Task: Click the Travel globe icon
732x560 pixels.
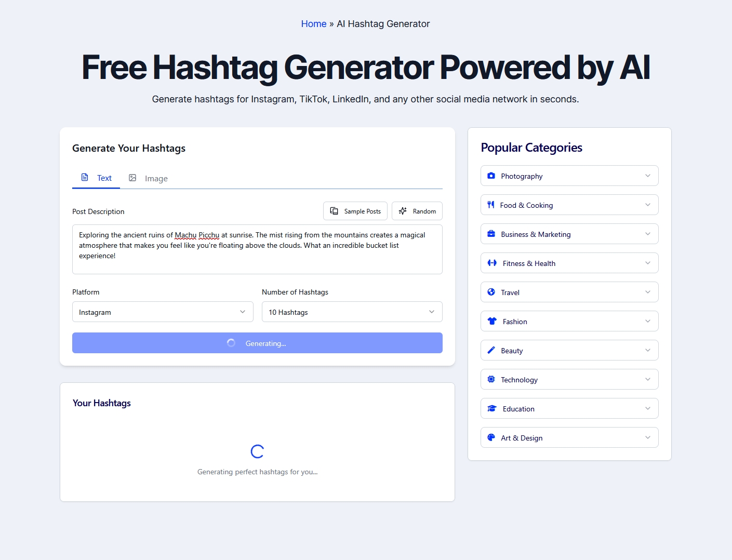Action: (491, 292)
